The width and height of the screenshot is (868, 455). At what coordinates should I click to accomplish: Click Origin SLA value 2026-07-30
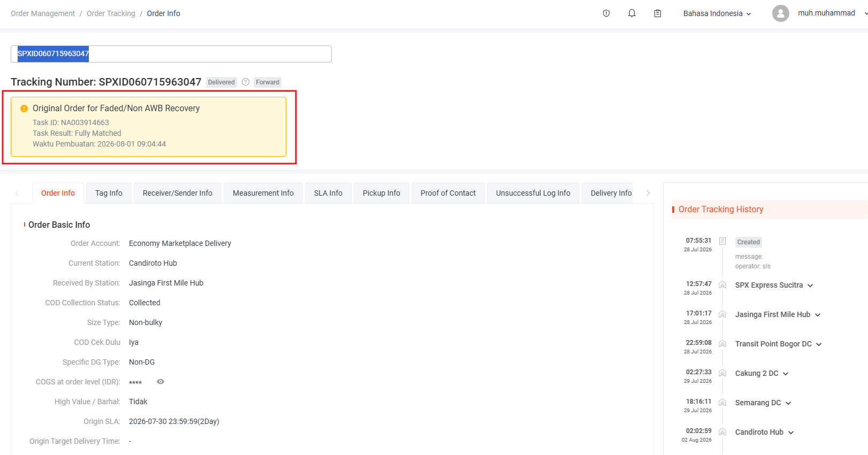174,421
